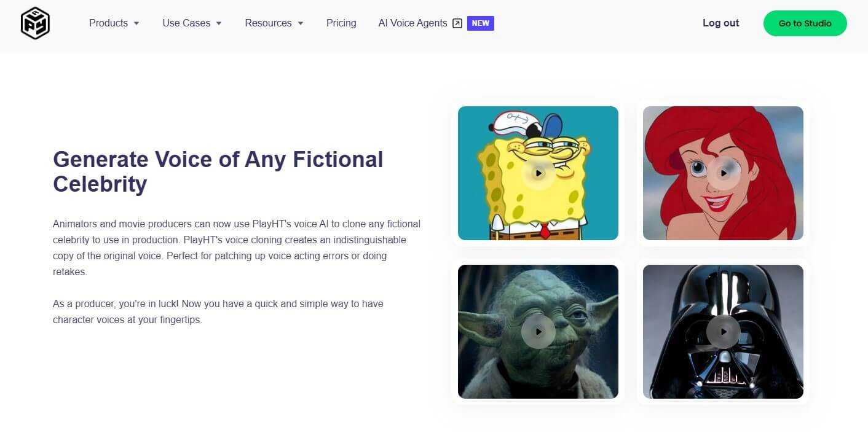Click the external link icon beside AI Voice Agents
This screenshot has height=438, width=868.
(457, 23)
